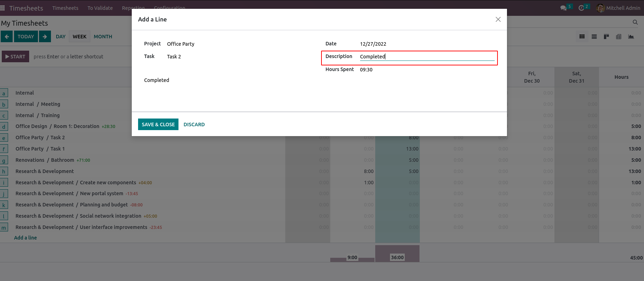Focus the Description input field
644x281 pixels.
(x=427, y=57)
